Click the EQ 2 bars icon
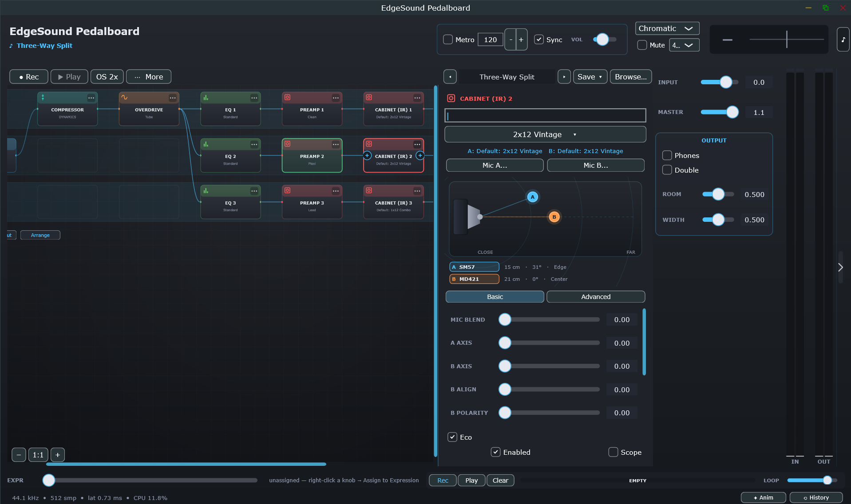851x504 pixels. click(x=206, y=144)
